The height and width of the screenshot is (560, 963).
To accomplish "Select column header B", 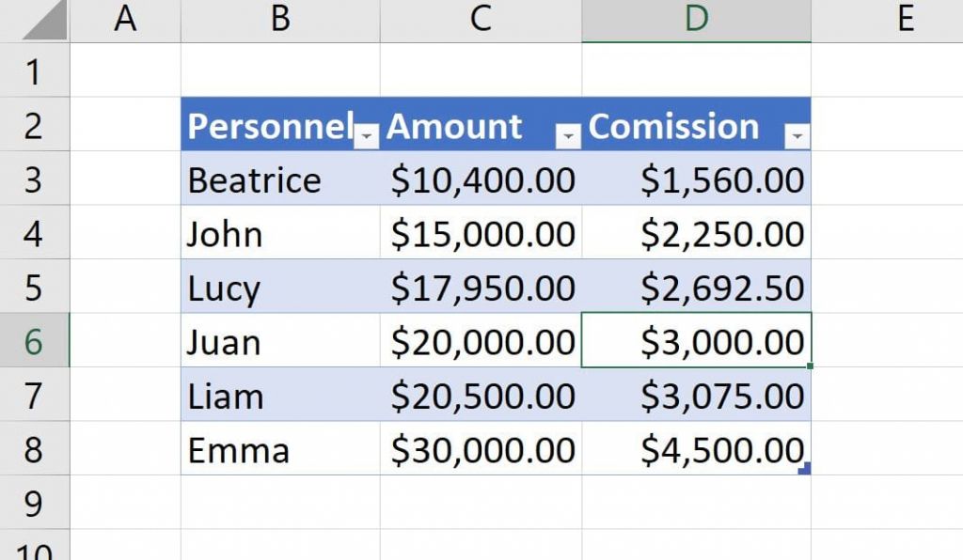I will (x=279, y=21).
